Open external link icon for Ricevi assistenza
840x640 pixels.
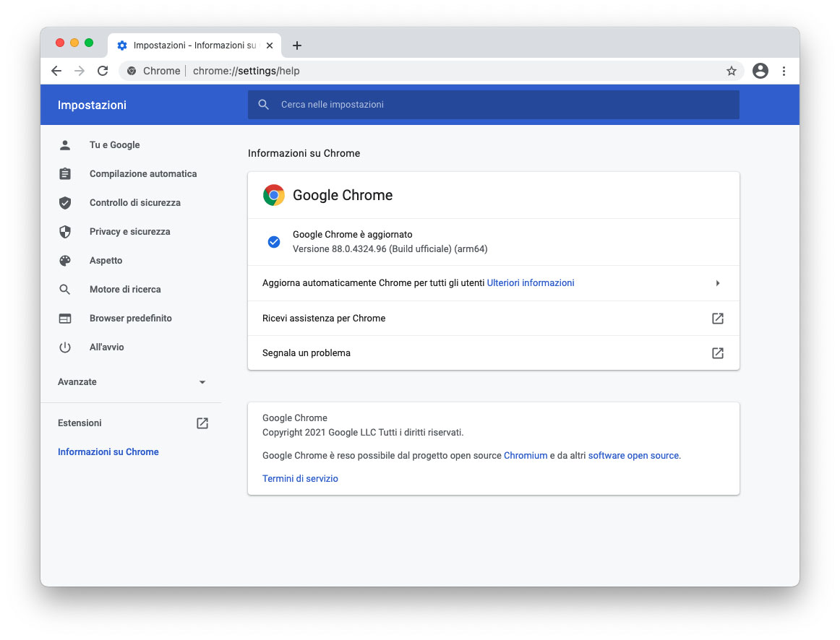tap(717, 319)
